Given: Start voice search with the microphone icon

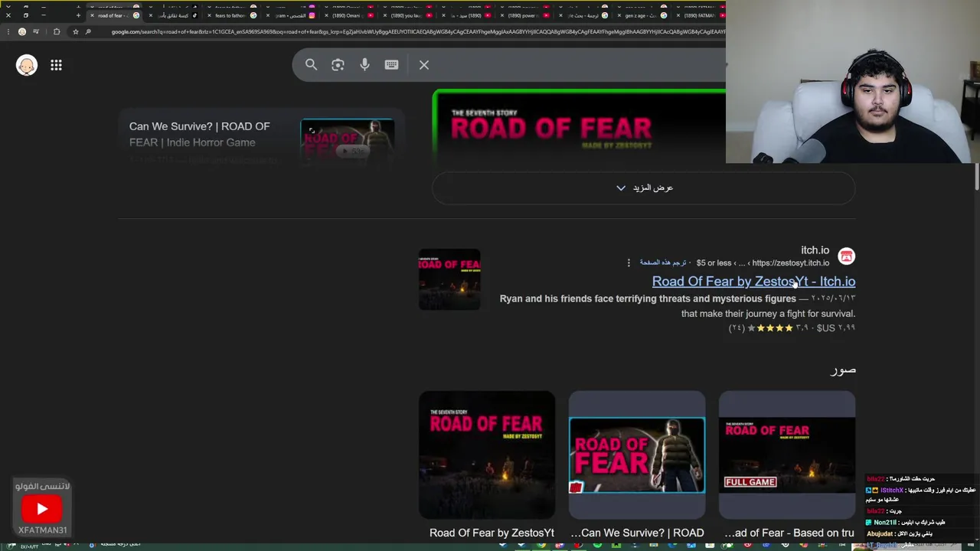Looking at the screenshot, I should coord(364,65).
